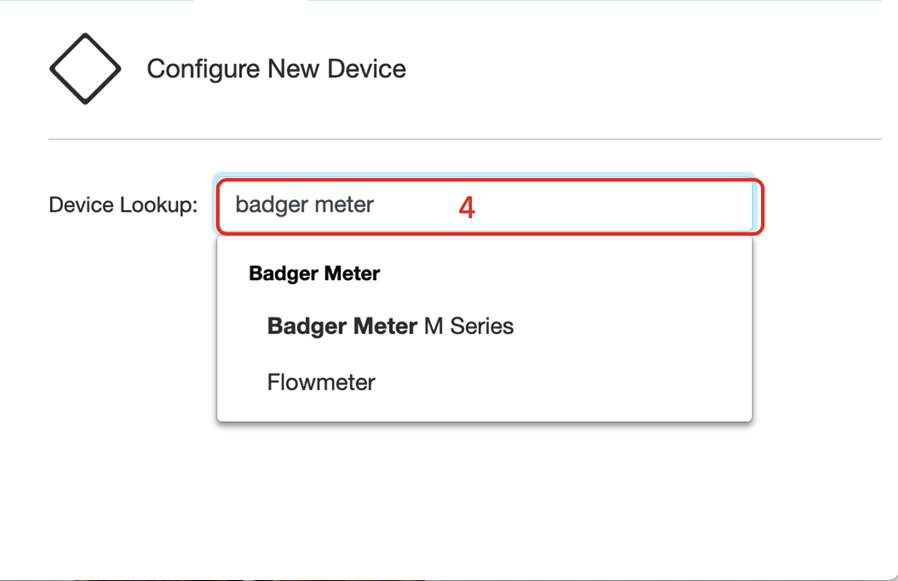The image size is (898, 581).
Task: Choose Flowmeter from the suggestions list
Action: (321, 382)
